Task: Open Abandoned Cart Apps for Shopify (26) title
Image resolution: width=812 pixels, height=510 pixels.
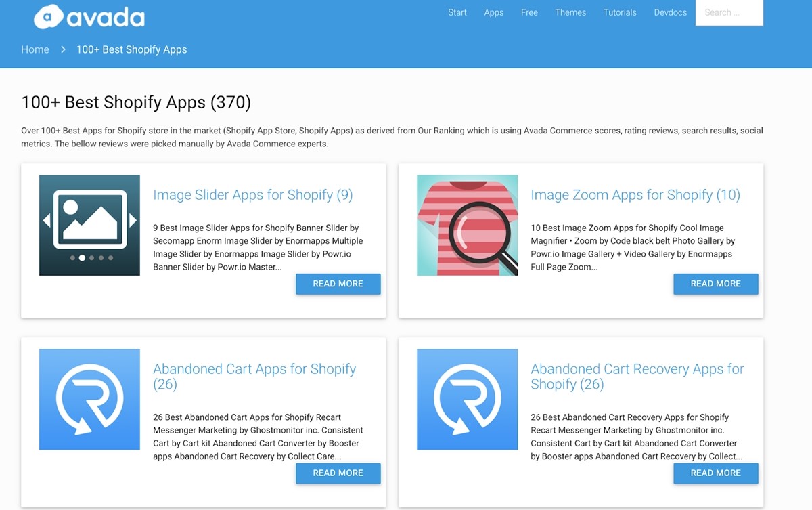Action: (254, 377)
